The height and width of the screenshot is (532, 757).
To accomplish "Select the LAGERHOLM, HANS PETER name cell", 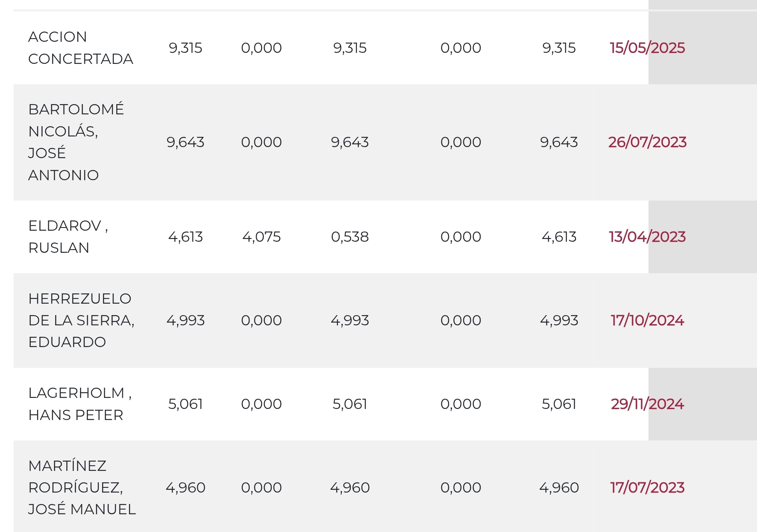I will [x=80, y=404].
